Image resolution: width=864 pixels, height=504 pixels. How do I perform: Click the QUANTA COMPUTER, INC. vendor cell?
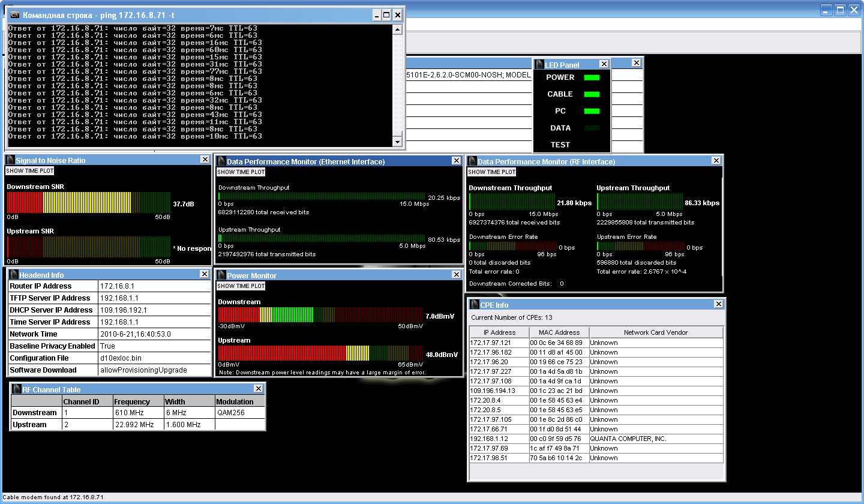[656, 439]
